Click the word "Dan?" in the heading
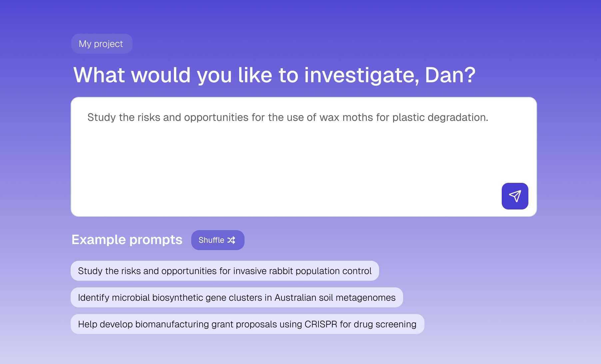 pyautogui.click(x=450, y=75)
